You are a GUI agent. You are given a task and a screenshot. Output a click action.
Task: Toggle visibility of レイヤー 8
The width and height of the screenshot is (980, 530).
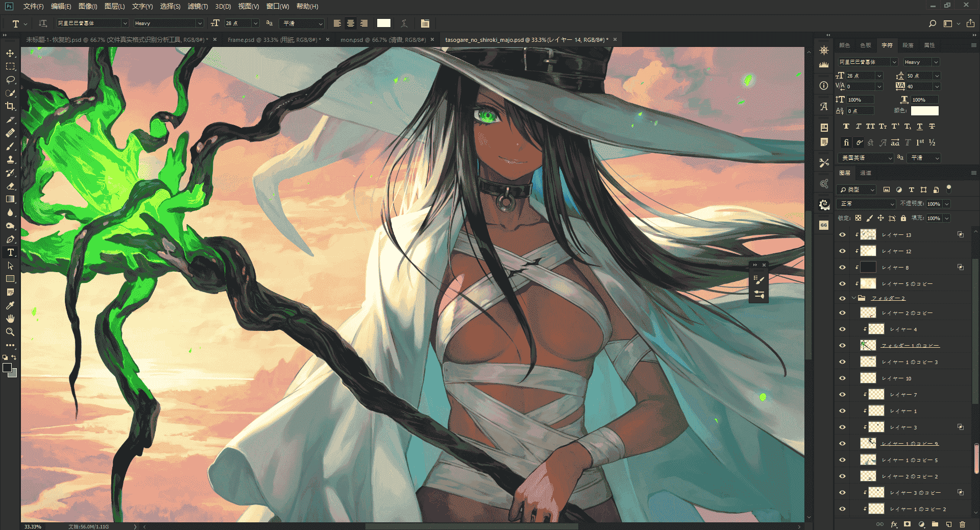tap(842, 268)
